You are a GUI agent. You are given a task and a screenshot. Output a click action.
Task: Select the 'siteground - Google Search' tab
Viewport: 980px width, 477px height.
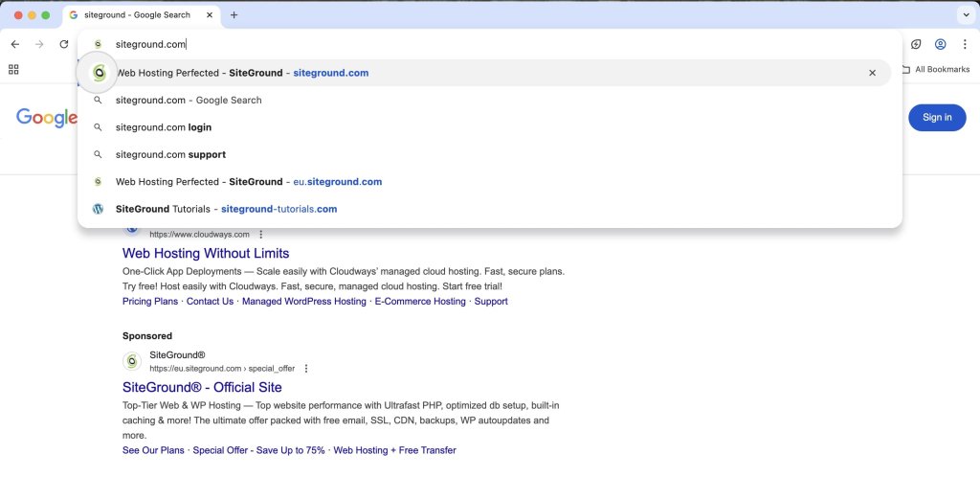142,15
